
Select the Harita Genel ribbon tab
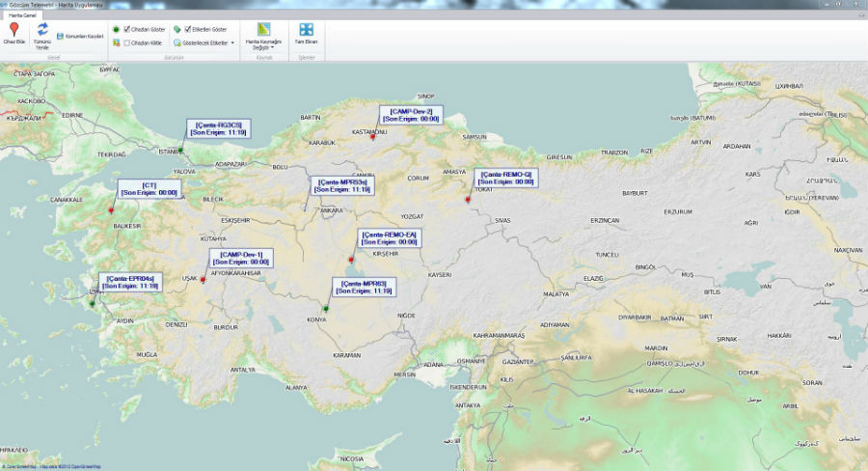[22, 15]
